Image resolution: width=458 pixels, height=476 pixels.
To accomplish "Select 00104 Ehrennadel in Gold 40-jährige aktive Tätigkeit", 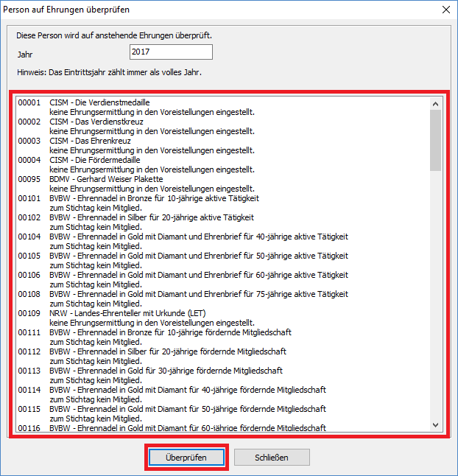I will click(x=199, y=237).
